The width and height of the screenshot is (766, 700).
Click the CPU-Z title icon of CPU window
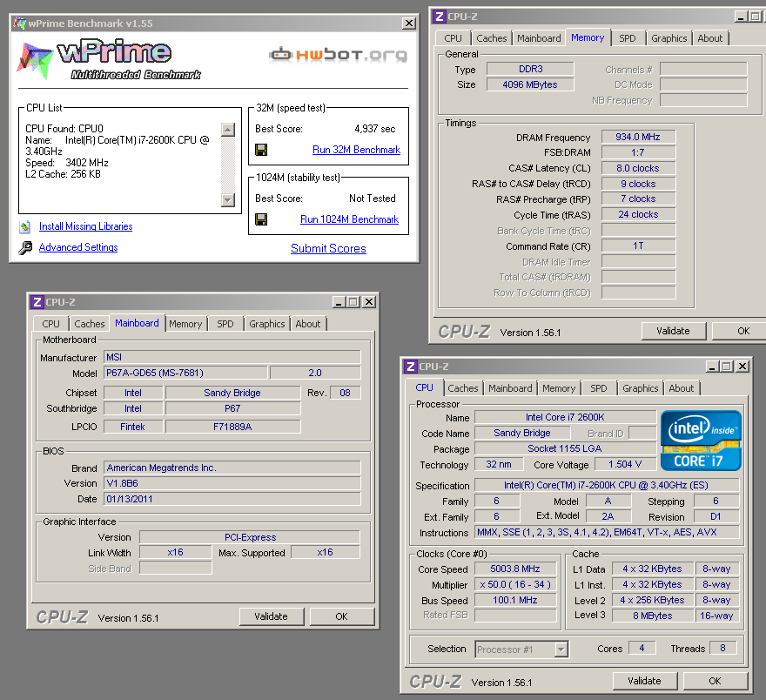pos(411,366)
